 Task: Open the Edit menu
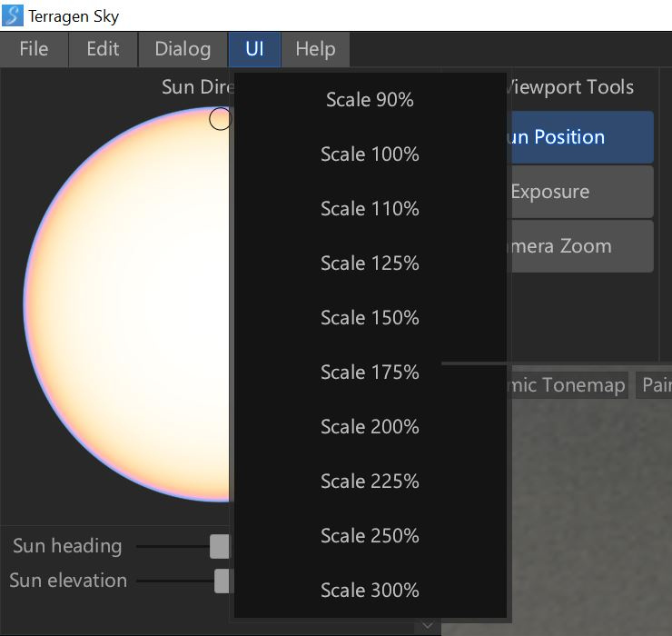tap(103, 49)
